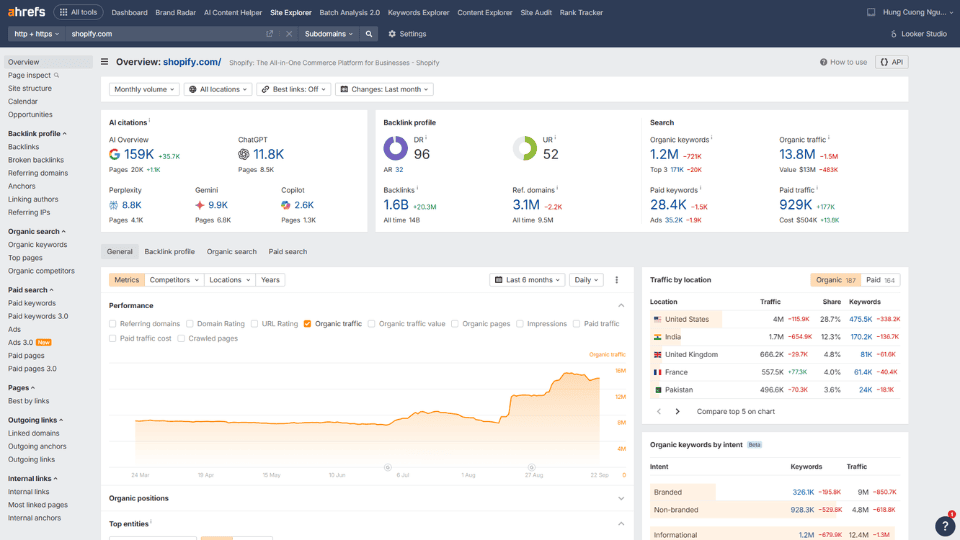Click Compare top 5 on chart

(735, 411)
